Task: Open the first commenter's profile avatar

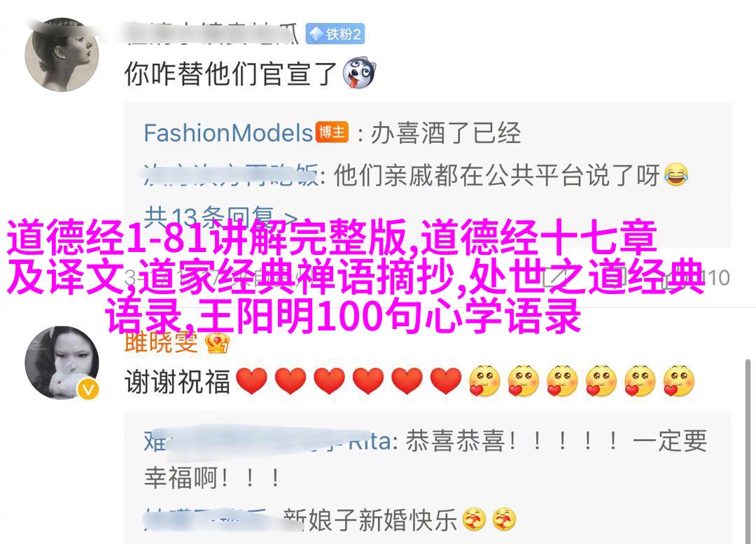Action: (62, 55)
